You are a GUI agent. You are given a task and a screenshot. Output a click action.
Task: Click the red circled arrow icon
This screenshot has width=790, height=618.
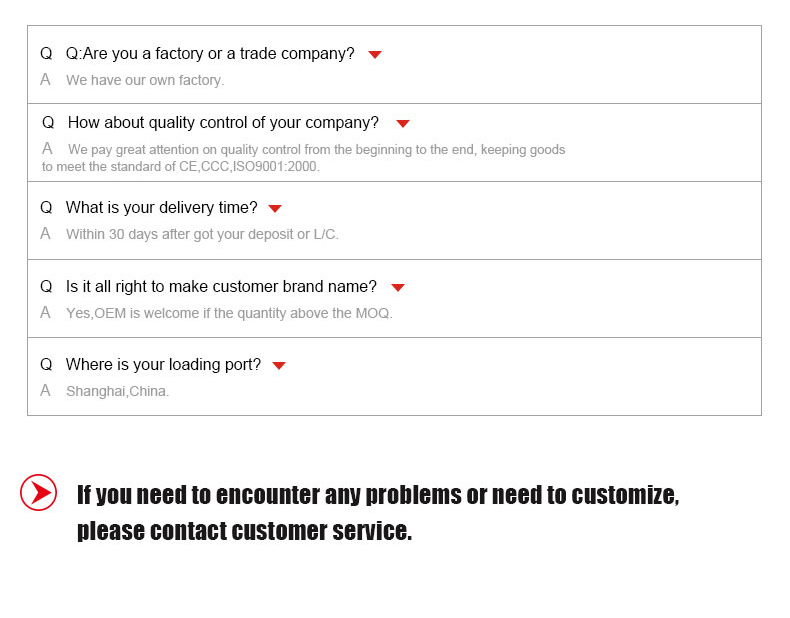click(x=38, y=492)
